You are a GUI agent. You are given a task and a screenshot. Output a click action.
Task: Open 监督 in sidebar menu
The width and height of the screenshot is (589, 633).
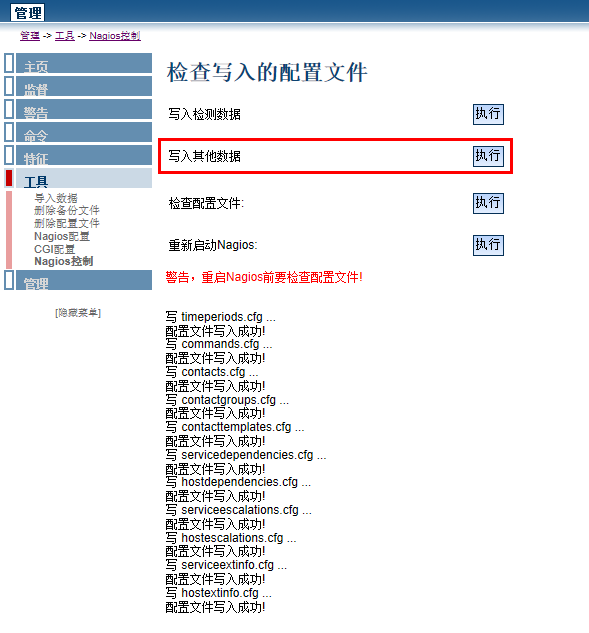(x=84, y=86)
